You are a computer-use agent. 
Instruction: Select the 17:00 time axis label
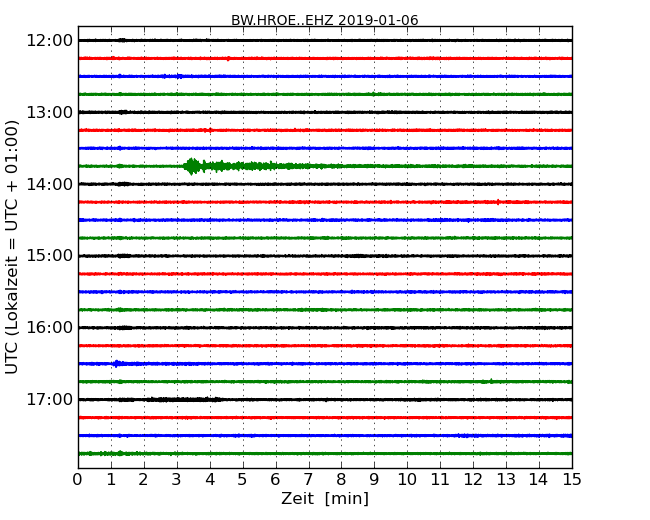click(49, 399)
